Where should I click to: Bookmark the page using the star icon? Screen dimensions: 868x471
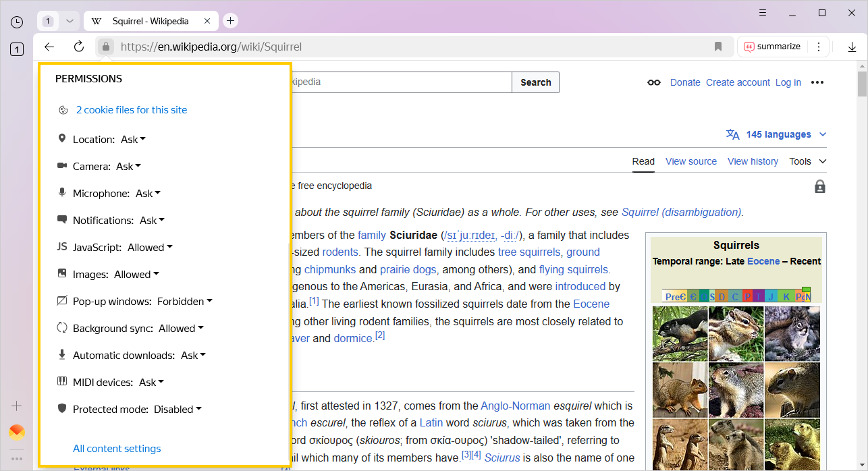(718, 47)
